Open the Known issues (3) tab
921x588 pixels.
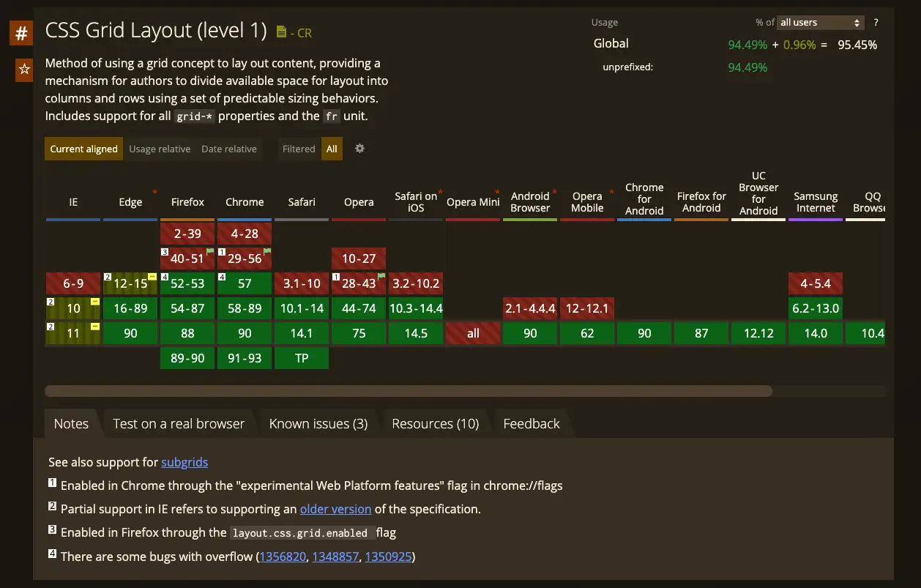pos(318,423)
